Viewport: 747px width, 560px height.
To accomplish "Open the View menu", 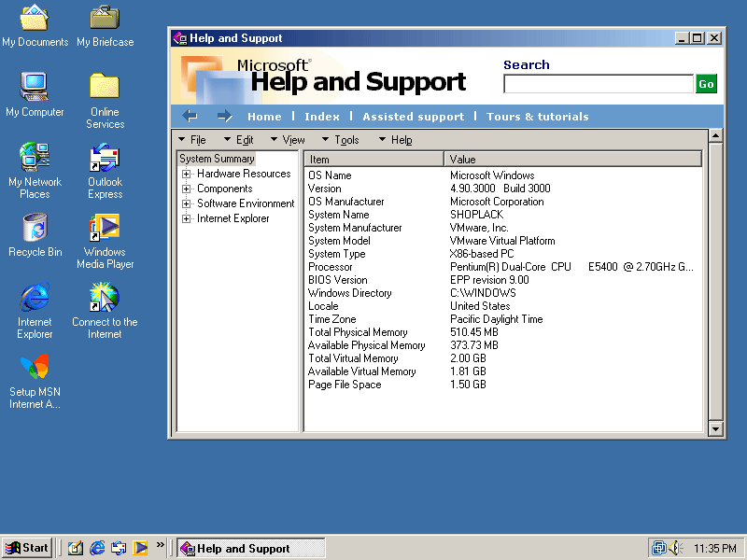I will pos(288,139).
